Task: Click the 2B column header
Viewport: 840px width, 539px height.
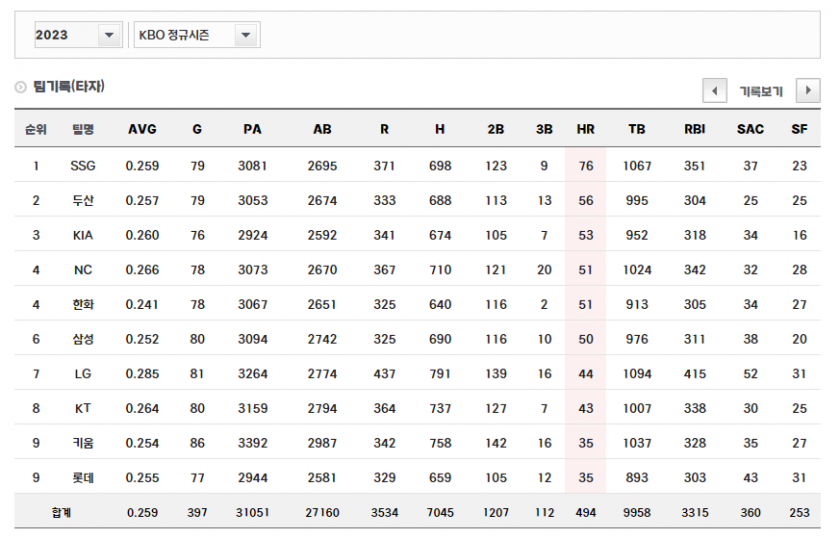Action: pos(496,129)
